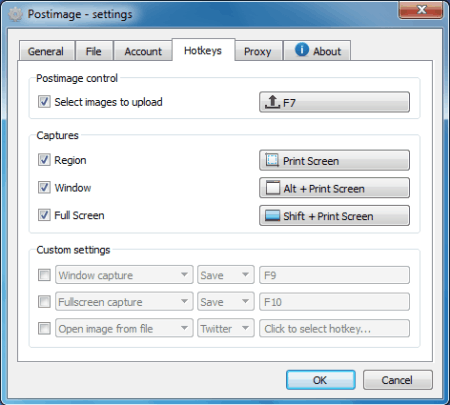The width and height of the screenshot is (450, 405).
Task: Toggle the Region capture checkbox
Action: coord(44,160)
